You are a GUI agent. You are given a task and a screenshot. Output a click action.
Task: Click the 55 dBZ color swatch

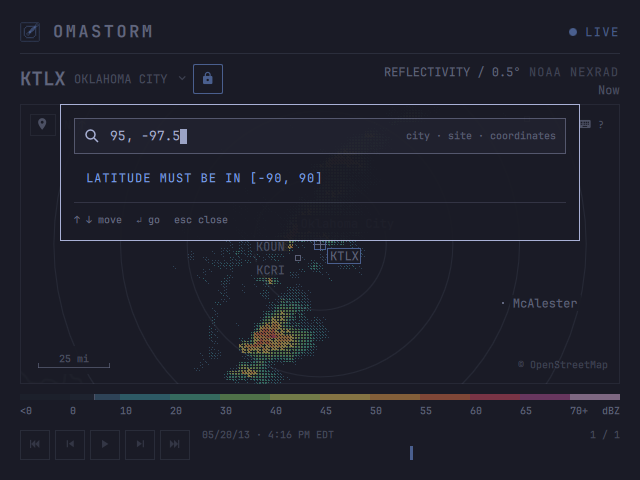click(445, 397)
